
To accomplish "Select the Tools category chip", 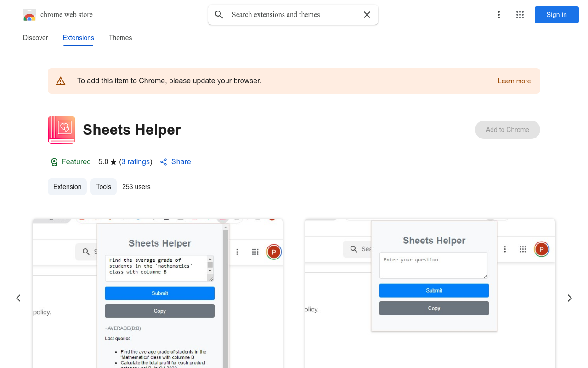I will click(104, 187).
